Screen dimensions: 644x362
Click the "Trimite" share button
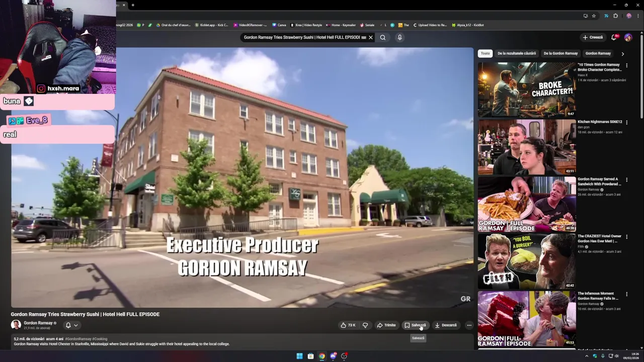click(x=386, y=325)
